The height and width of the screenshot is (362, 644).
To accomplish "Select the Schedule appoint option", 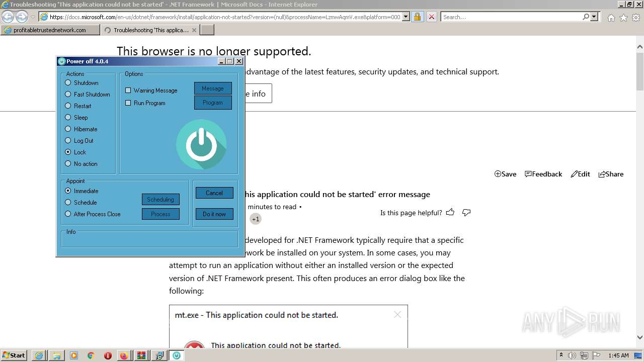I will click(x=81, y=203).
